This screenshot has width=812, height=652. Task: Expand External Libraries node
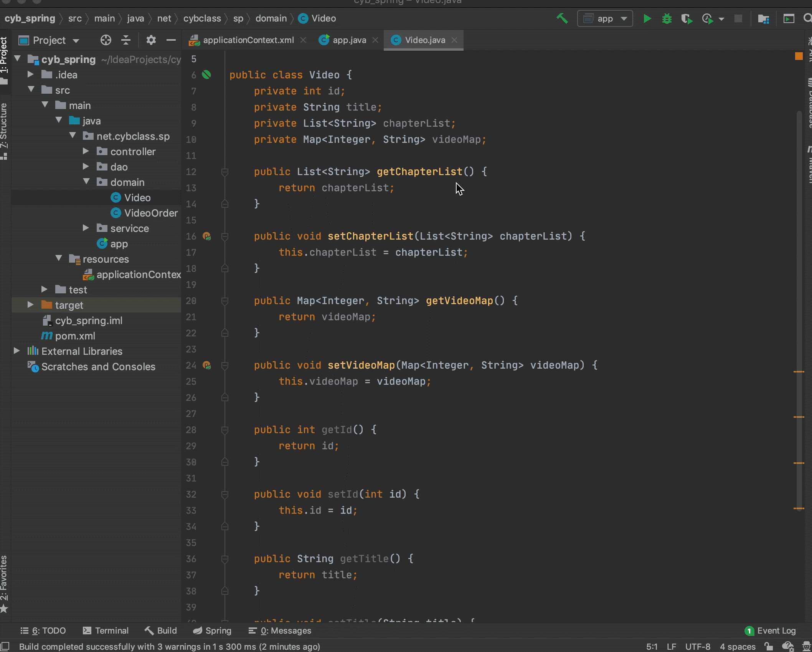tap(17, 351)
